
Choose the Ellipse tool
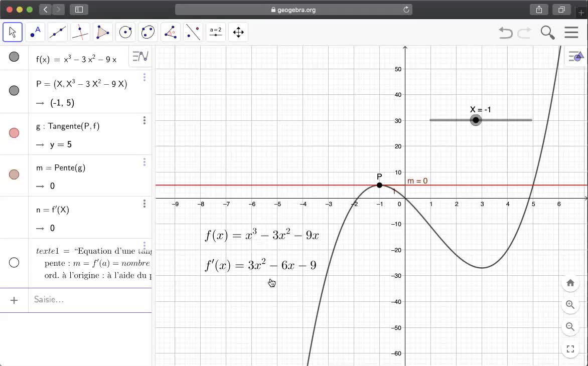[x=148, y=33]
